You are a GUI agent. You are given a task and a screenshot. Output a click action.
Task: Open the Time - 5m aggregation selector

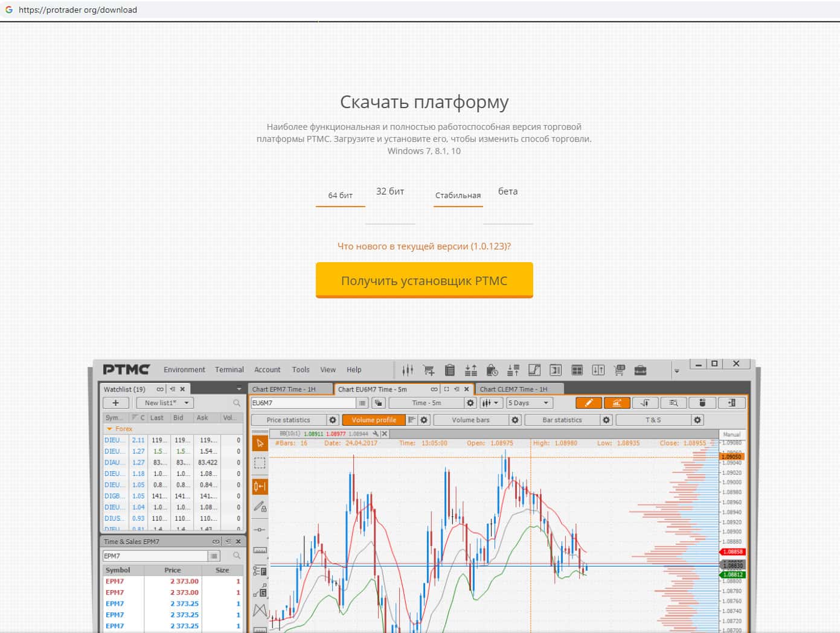click(426, 403)
